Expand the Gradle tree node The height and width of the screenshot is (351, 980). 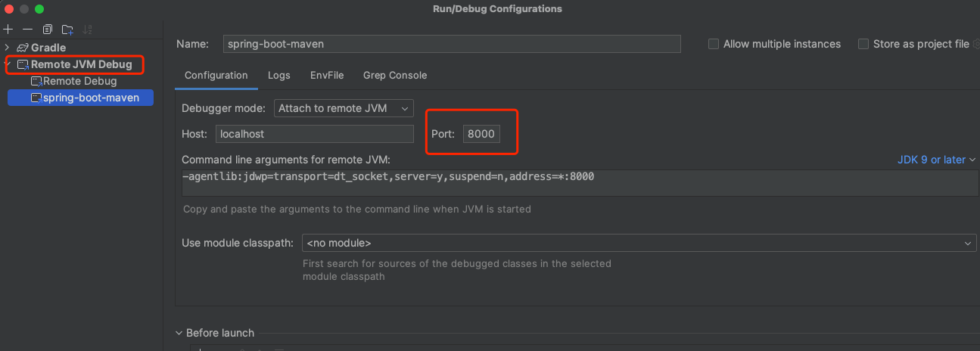click(7, 48)
